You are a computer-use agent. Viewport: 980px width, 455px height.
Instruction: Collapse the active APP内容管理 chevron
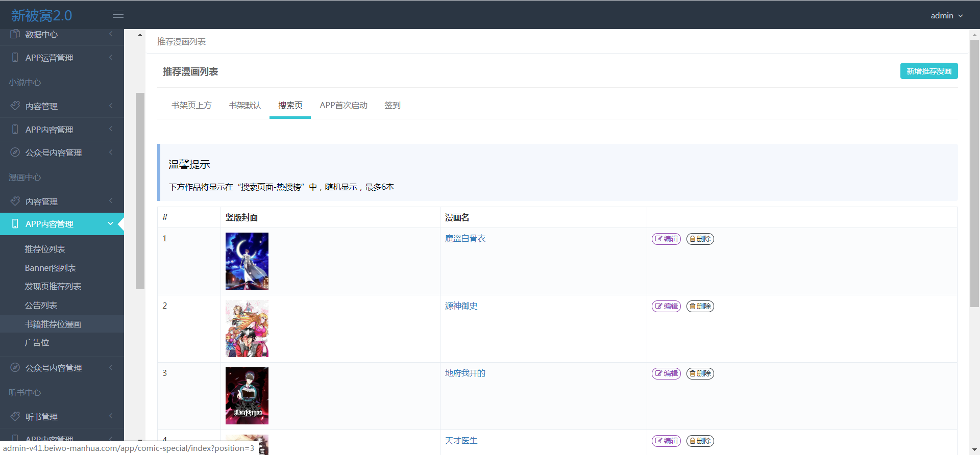coord(110,223)
